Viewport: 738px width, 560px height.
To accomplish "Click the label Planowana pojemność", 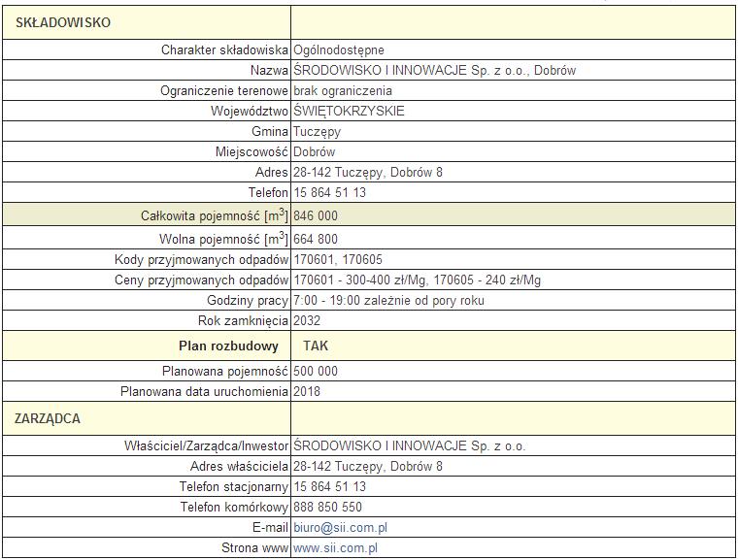I will tap(225, 371).
